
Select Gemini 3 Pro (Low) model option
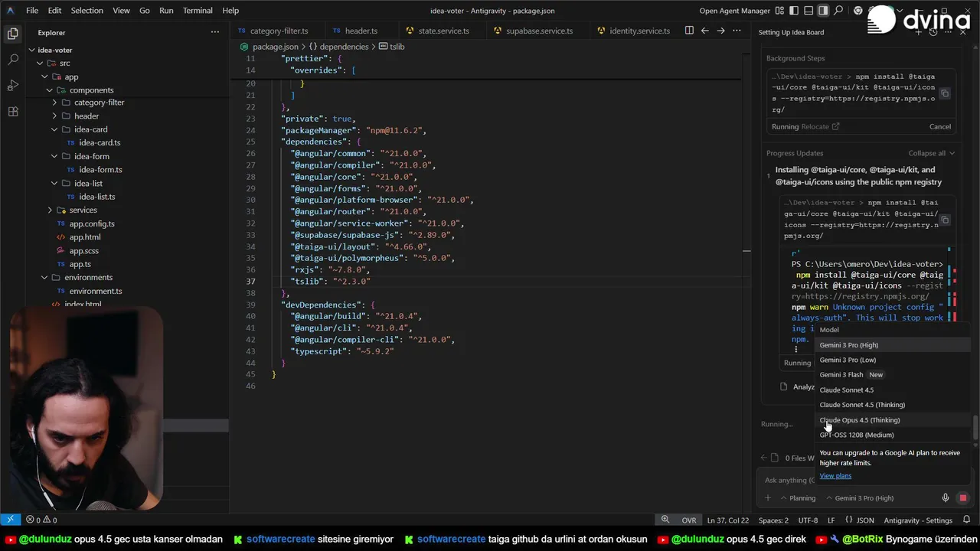[x=892, y=360]
